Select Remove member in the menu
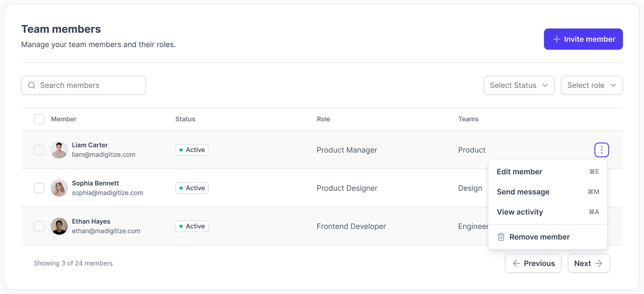Image resolution: width=644 pixels, height=294 pixels. 548,237
